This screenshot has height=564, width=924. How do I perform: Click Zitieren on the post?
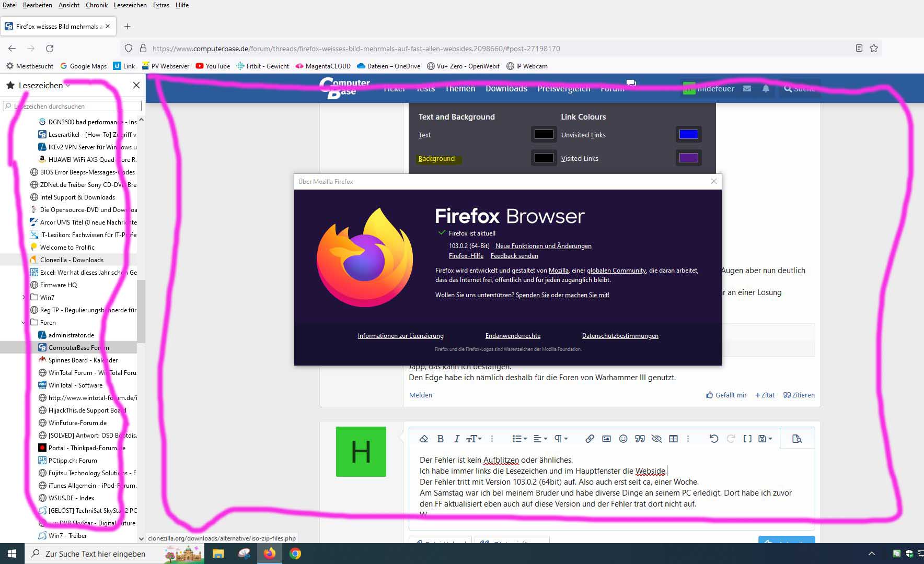[799, 395]
